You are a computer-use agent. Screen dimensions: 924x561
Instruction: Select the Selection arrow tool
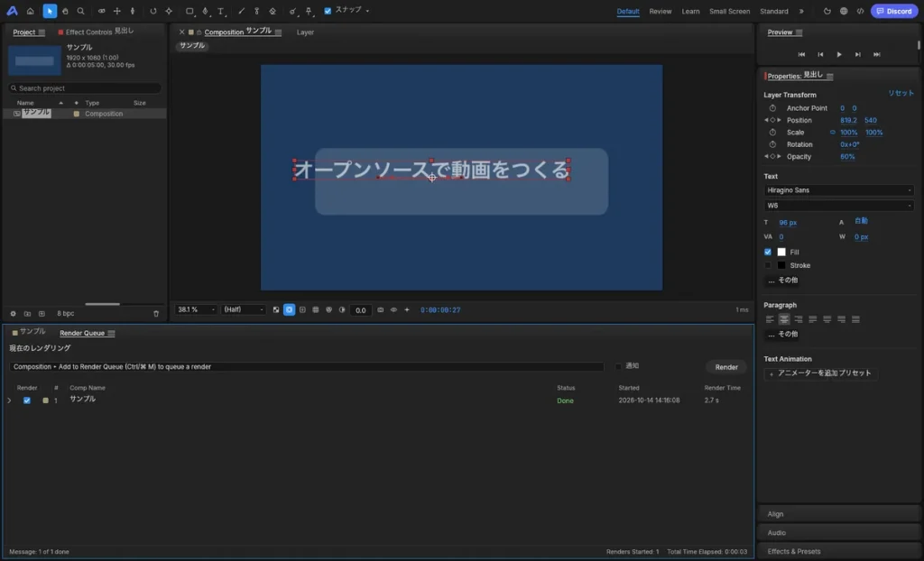click(50, 11)
